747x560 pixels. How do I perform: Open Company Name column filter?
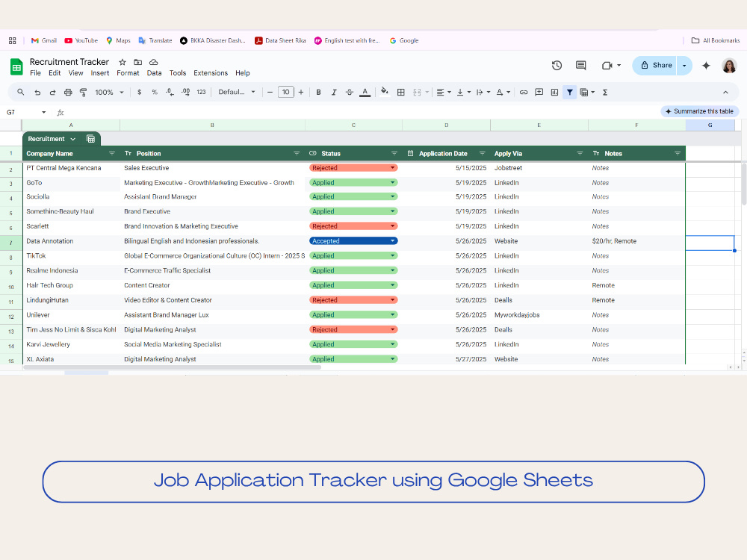click(x=112, y=153)
